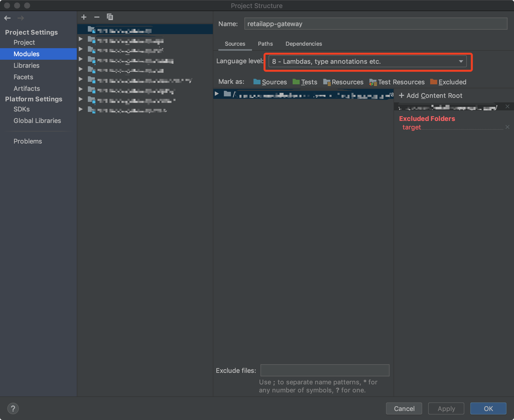
Task: Click Add Content Root
Action: pos(431,96)
